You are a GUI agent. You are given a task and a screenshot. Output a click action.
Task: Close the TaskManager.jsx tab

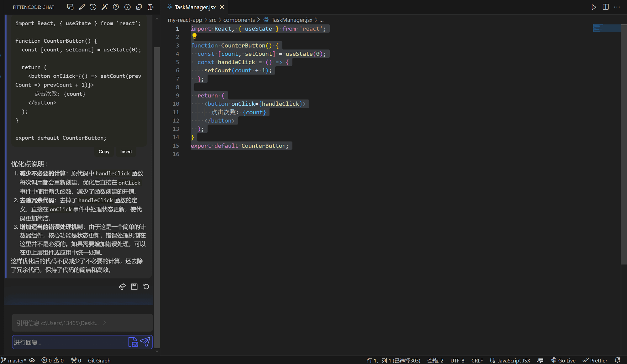pyautogui.click(x=222, y=7)
